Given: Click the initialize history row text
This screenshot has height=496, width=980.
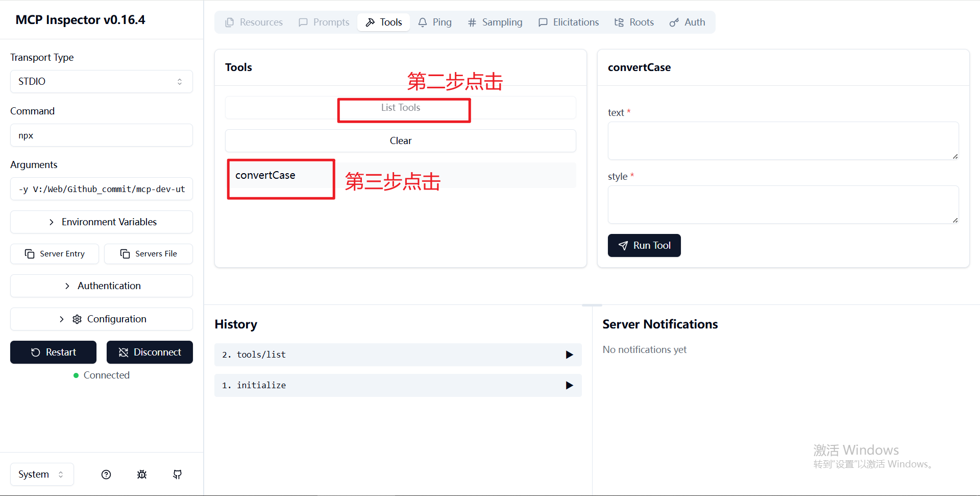Looking at the screenshot, I should pyautogui.click(x=254, y=385).
